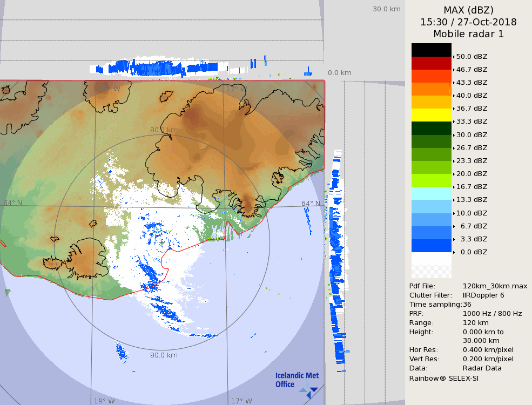This screenshot has width=532, height=405.
Task: Click the lower 80.0 km range ring label
Action: [x=164, y=355]
